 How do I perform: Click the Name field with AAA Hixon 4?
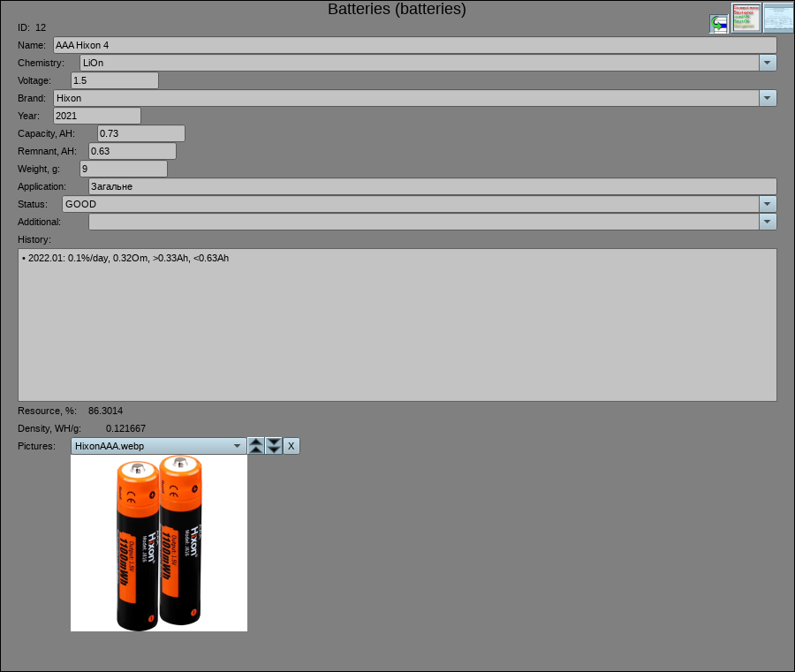(x=414, y=45)
